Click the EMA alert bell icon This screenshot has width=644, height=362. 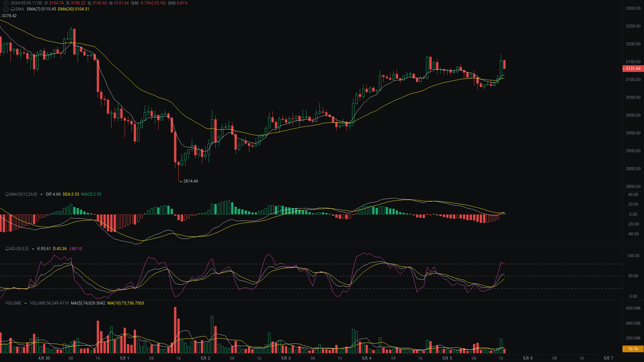click(x=13, y=9)
